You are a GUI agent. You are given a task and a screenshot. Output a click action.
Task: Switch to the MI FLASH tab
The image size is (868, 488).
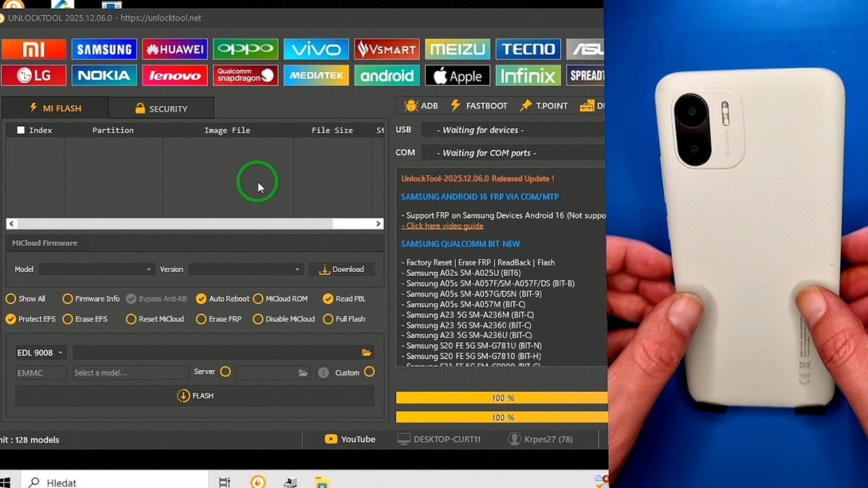tap(55, 108)
